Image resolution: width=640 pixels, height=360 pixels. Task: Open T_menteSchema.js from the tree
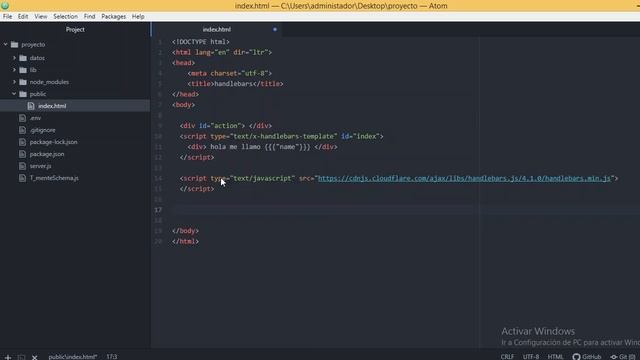(x=54, y=178)
